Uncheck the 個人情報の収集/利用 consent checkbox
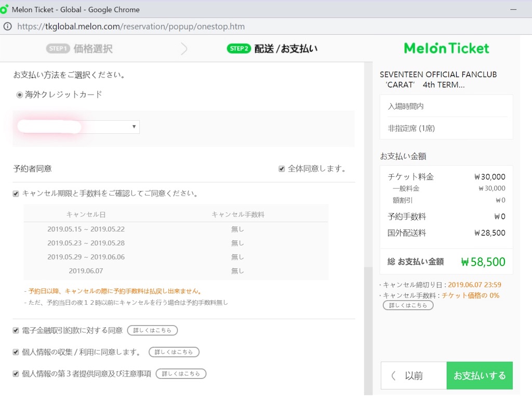Screen dimensions: 532x414 15,352
